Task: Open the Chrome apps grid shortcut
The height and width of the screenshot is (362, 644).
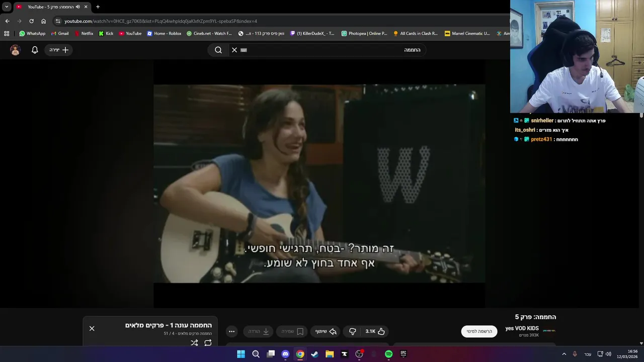Action: click(x=7, y=34)
